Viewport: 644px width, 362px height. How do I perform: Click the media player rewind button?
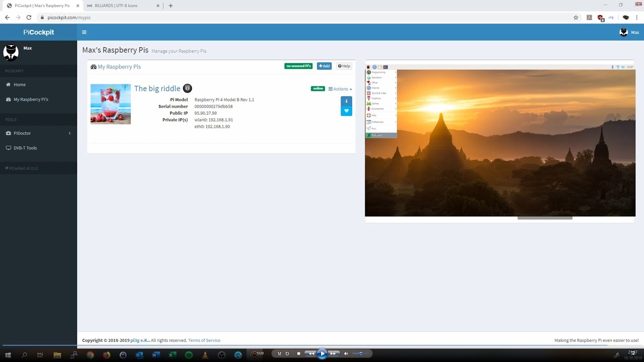point(311,353)
